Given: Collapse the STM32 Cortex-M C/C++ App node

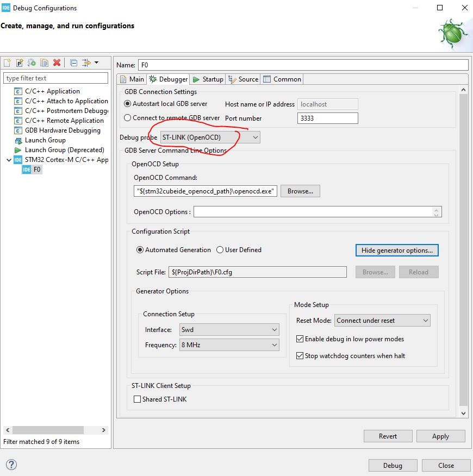Looking at the screenshot, I should pos(9,160).
